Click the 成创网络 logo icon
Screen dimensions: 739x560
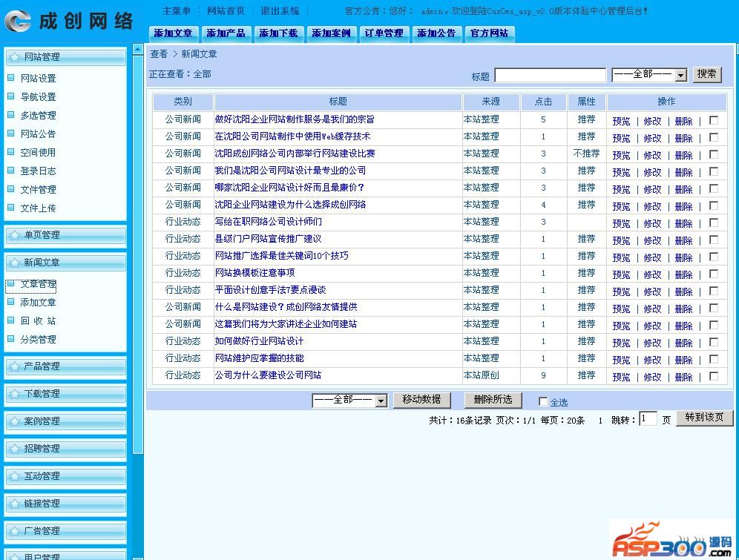click(x=18, y=21)
